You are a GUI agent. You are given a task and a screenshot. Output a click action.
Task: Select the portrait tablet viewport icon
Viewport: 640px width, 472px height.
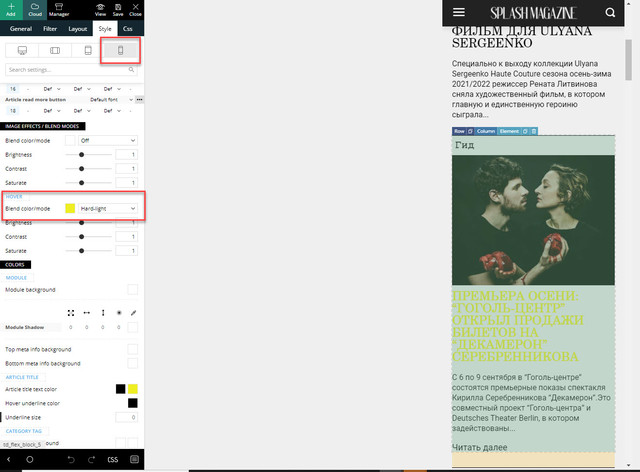click(x=88, y=50)
